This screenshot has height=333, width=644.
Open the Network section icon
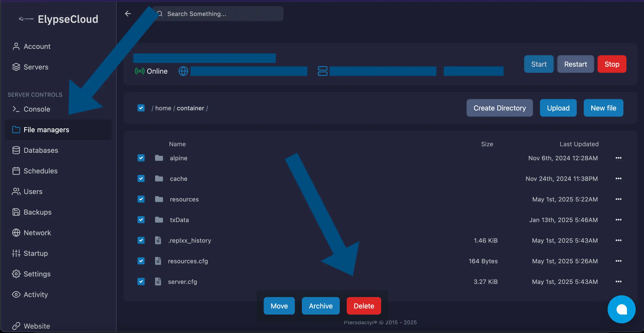click(16, 232)
